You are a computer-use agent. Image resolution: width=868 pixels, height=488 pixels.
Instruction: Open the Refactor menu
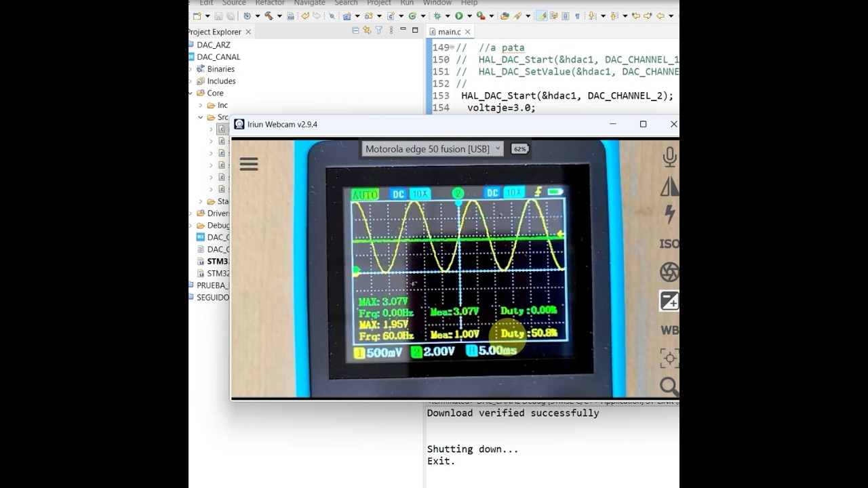(270, 3)
